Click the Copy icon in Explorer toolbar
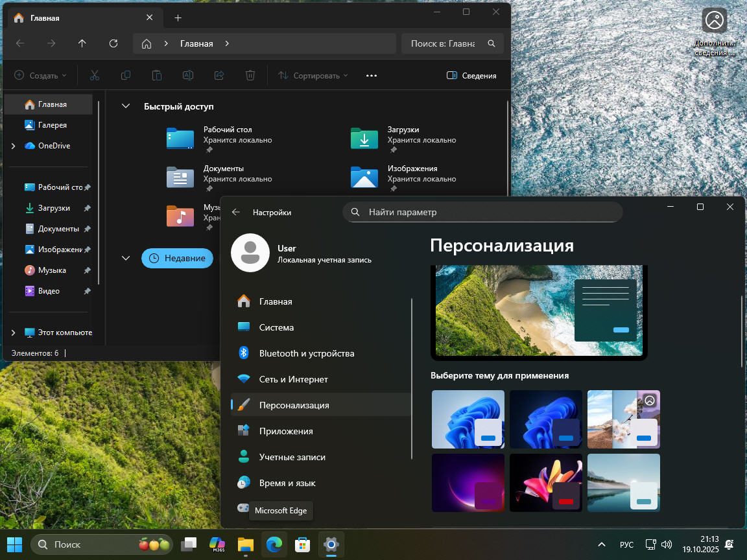747x560 pixels. click(x=126, y=76)
